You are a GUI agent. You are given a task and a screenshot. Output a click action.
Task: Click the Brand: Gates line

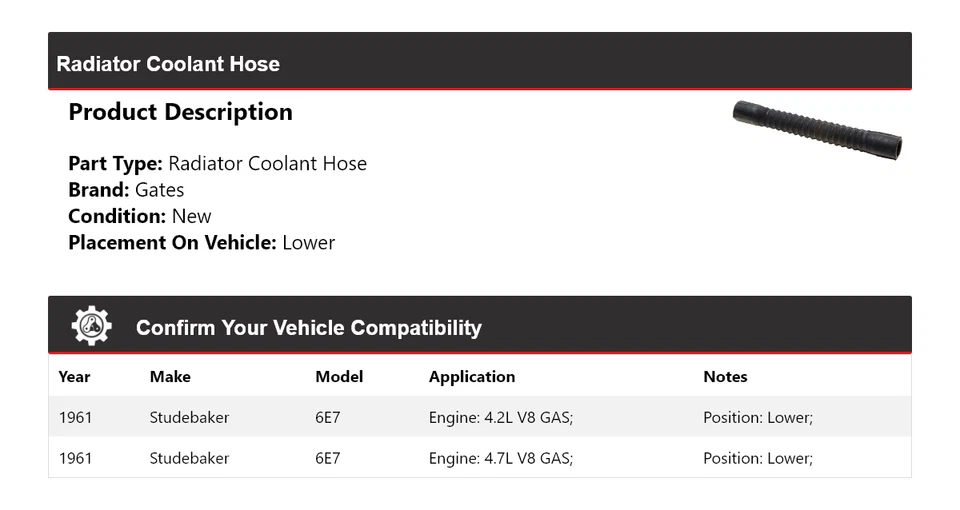pyautogui.click(x=126, y=190)
